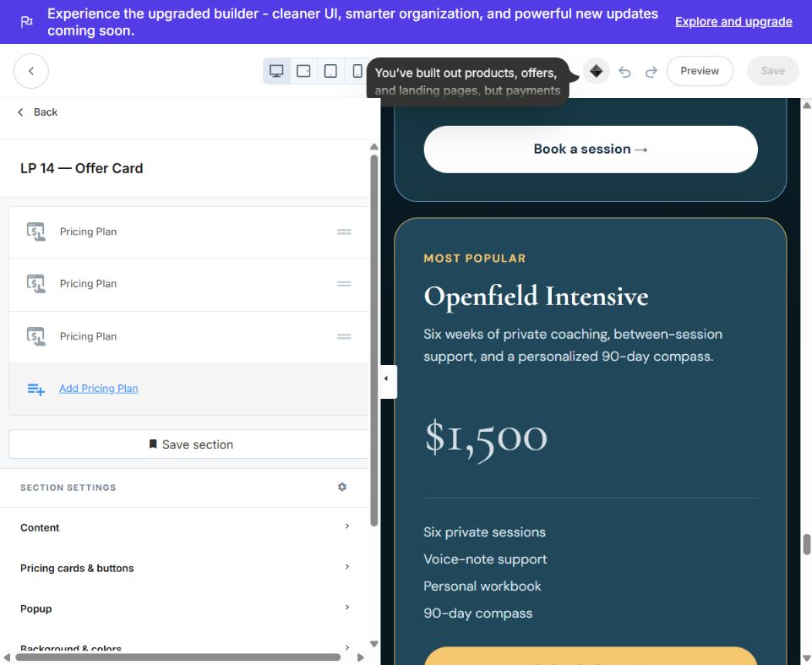The image size is (812, 665).
Task: Select the third Pricing Plan row
Action: point(188,336)
